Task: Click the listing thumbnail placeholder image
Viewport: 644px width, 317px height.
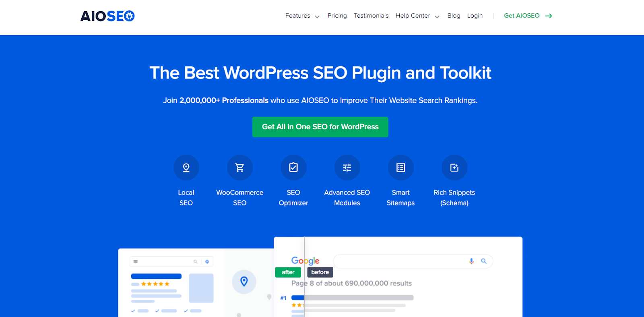Action: click(201, 288)
